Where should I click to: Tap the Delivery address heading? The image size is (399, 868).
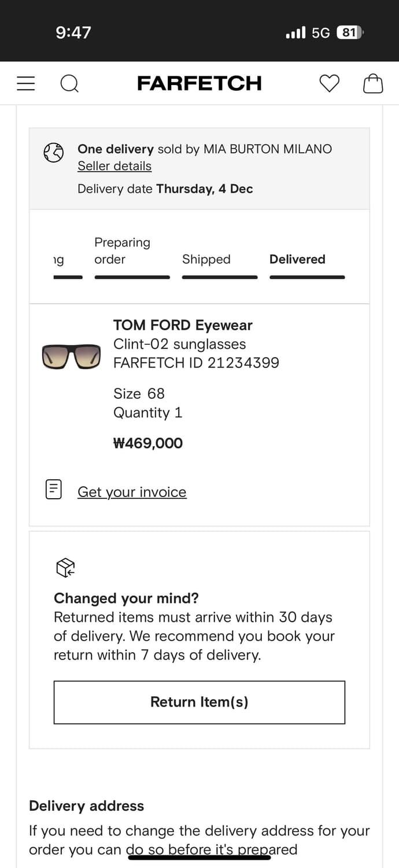pyautogui.click(x=86, y=806)
